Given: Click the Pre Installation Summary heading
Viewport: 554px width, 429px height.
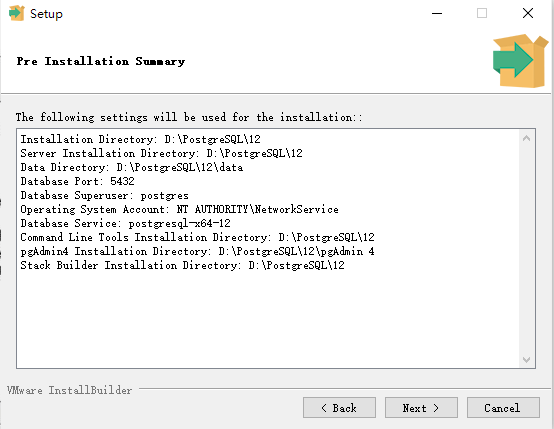Looking at the screenshot, I should 101,61.
